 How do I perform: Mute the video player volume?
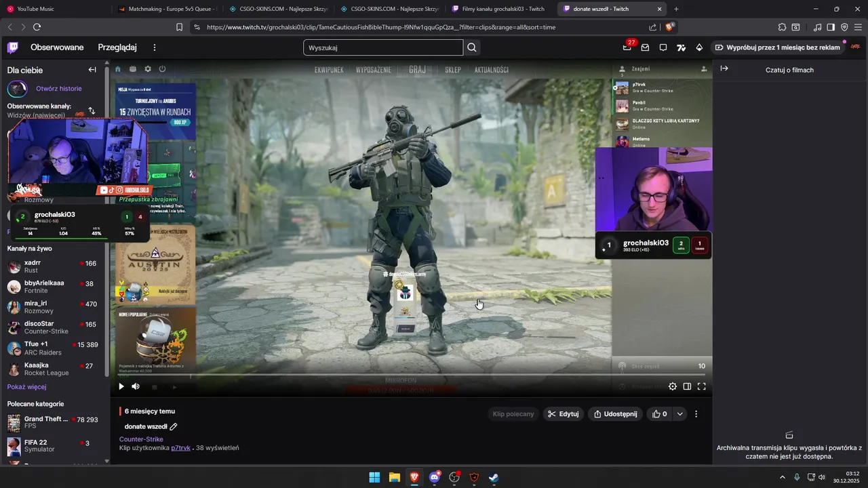(x=136, y=386)
